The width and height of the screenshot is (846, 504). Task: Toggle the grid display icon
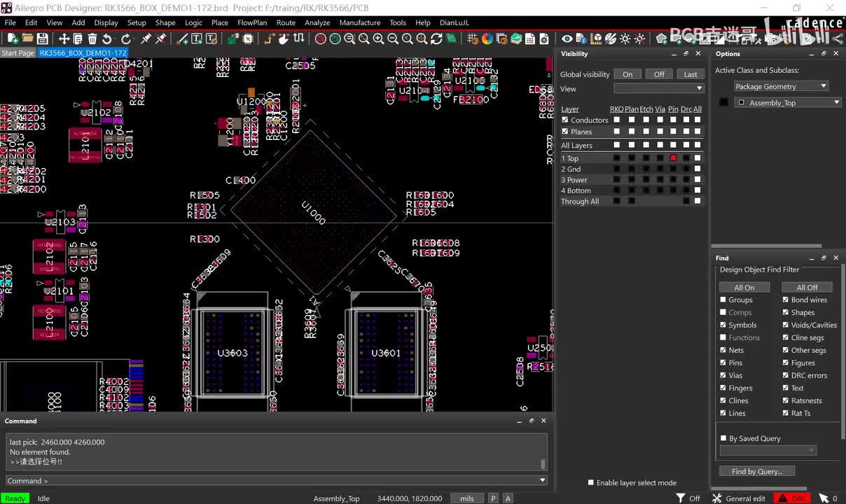[x=473, y=38]
